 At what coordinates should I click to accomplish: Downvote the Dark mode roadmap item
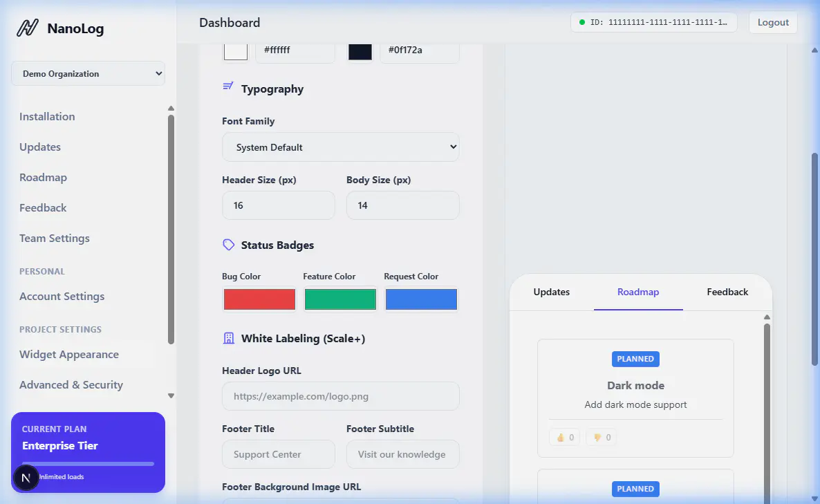pyautogui.click(x=602, y=438)
